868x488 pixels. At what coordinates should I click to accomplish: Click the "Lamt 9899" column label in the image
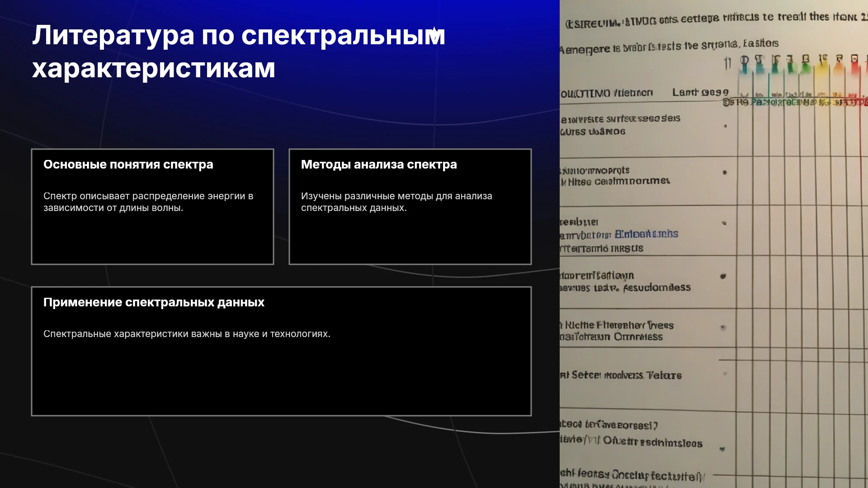tap(700, 93)
